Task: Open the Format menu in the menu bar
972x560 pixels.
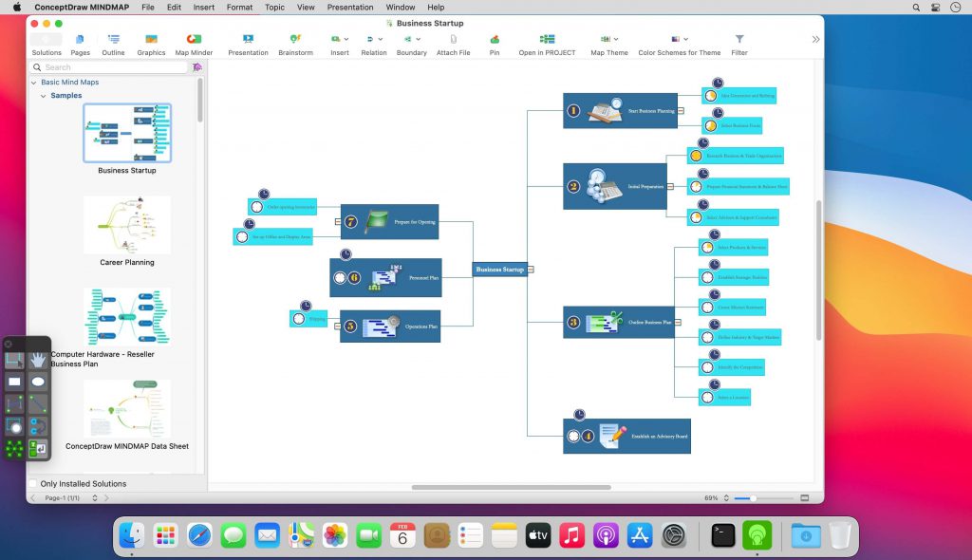Action: coord(238,7)
